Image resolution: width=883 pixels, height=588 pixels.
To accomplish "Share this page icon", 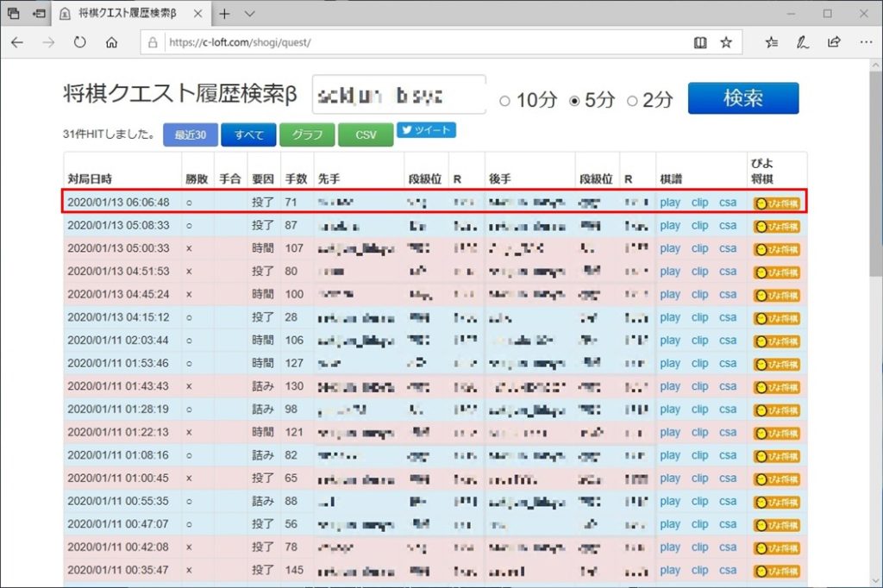I will click(834, 42).
